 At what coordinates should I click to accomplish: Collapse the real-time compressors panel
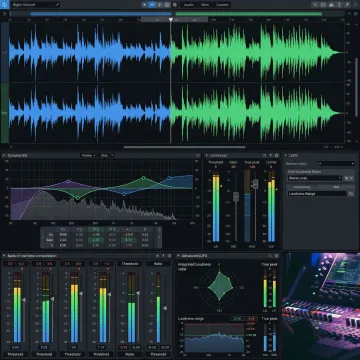click(x=4, y=256)
